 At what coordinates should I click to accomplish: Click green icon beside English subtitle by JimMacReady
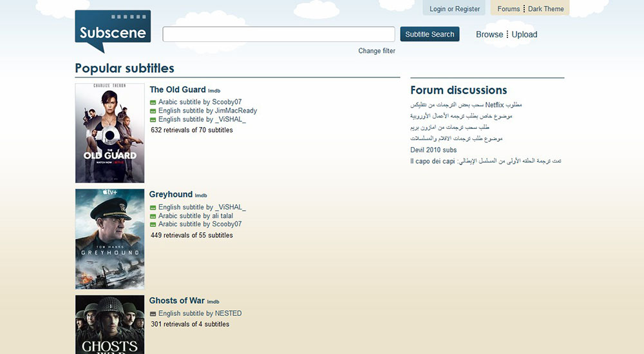pos(153,111)
